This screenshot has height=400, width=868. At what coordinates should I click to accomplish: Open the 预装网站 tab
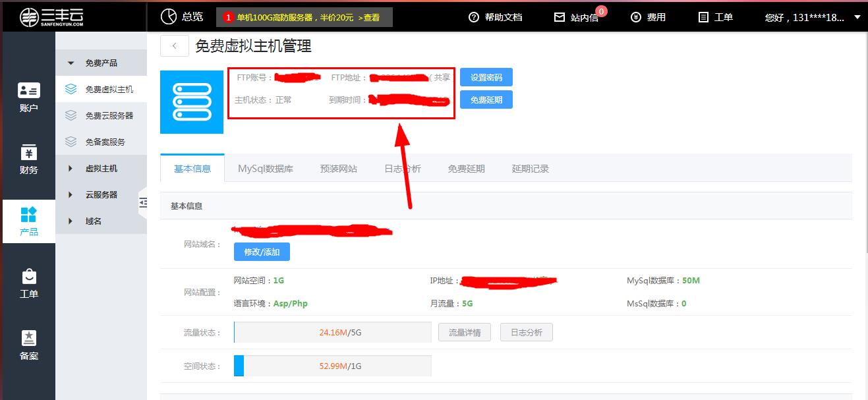pyautogui.click(x=339, y=168)
